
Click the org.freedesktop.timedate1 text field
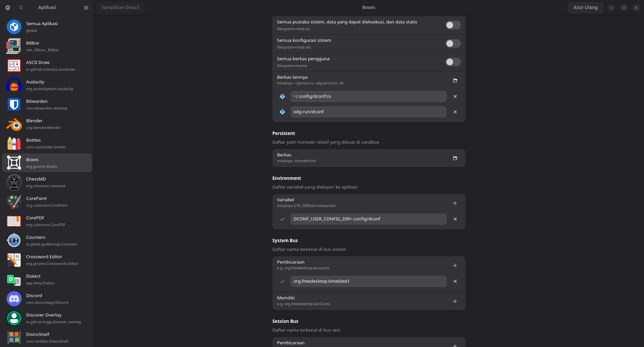[368, 281]
